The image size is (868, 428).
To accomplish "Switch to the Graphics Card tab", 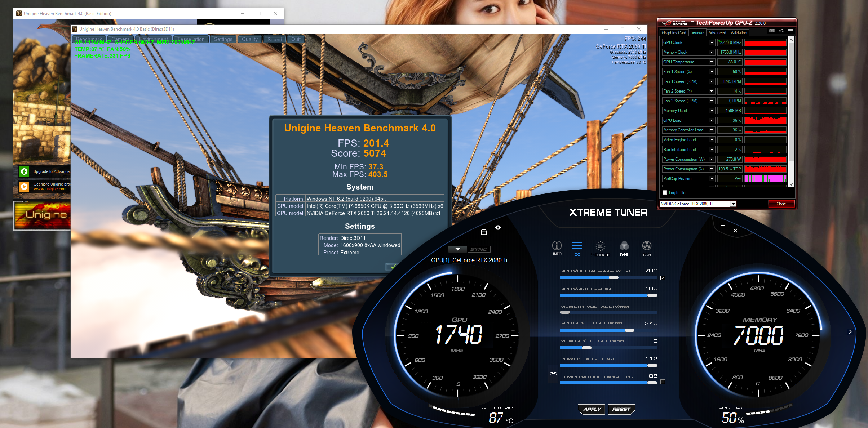I will 674,33.
